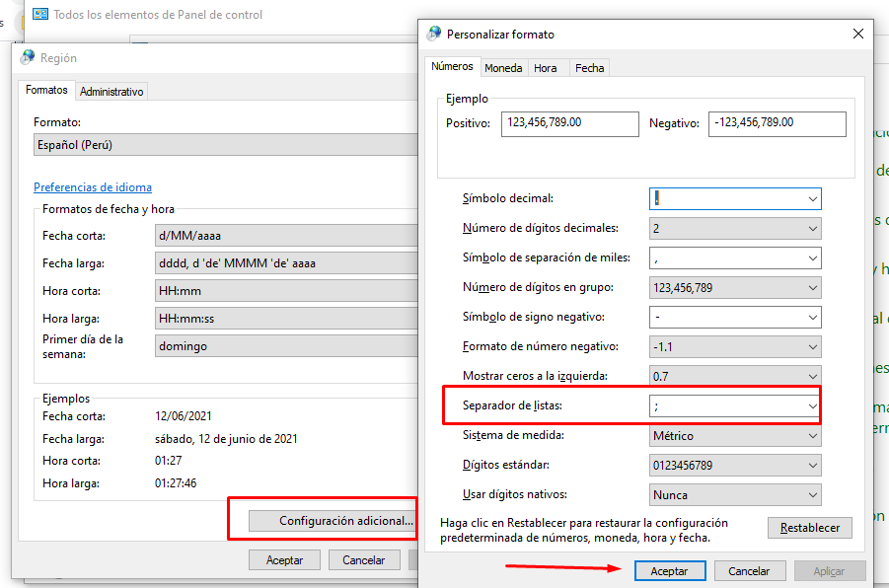This screenshot has height=588, width=889.
Task: Open the Preferencias de idioma link
Action: [x=93, y=187]
